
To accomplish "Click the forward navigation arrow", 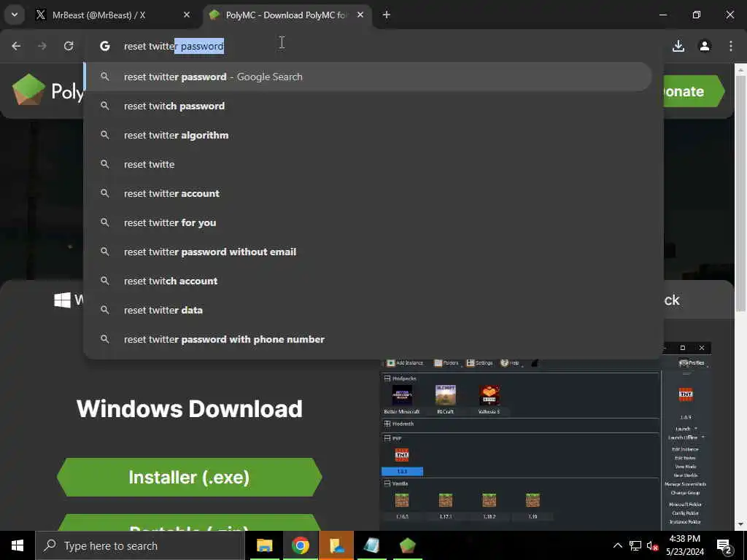I will click(x=42, y=46).
